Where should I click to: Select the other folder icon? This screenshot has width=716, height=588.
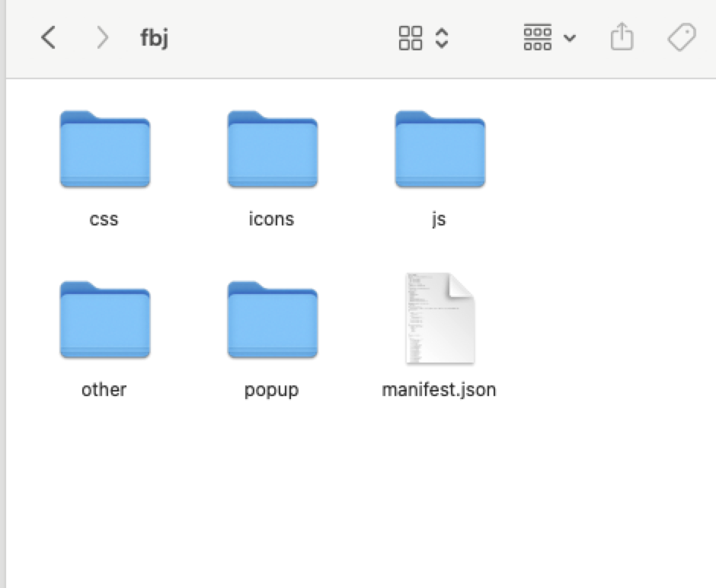pyautogui.click(x=104, y=321)
